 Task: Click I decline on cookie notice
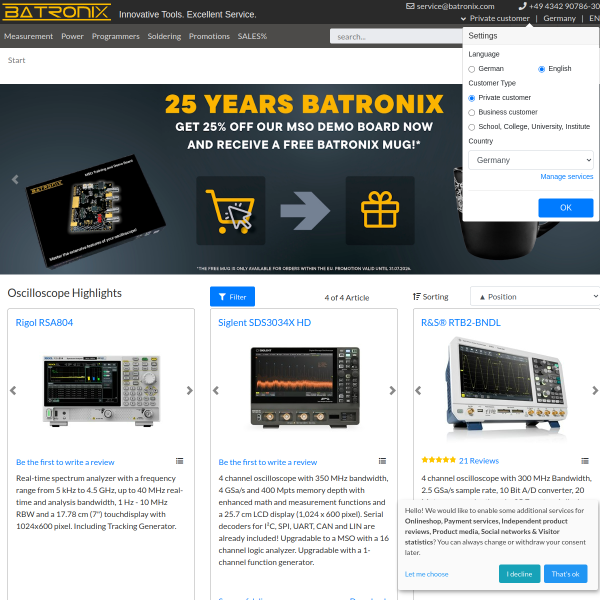coord(519,574)
